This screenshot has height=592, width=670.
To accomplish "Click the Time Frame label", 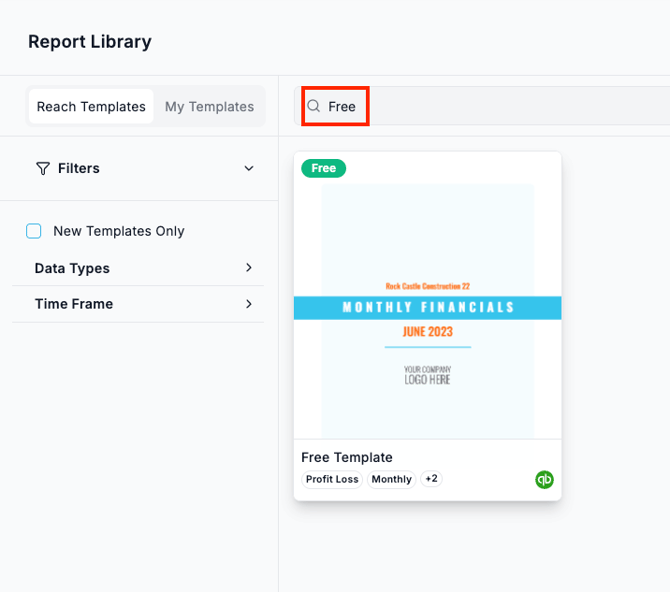I will click(x=74, y=304).
